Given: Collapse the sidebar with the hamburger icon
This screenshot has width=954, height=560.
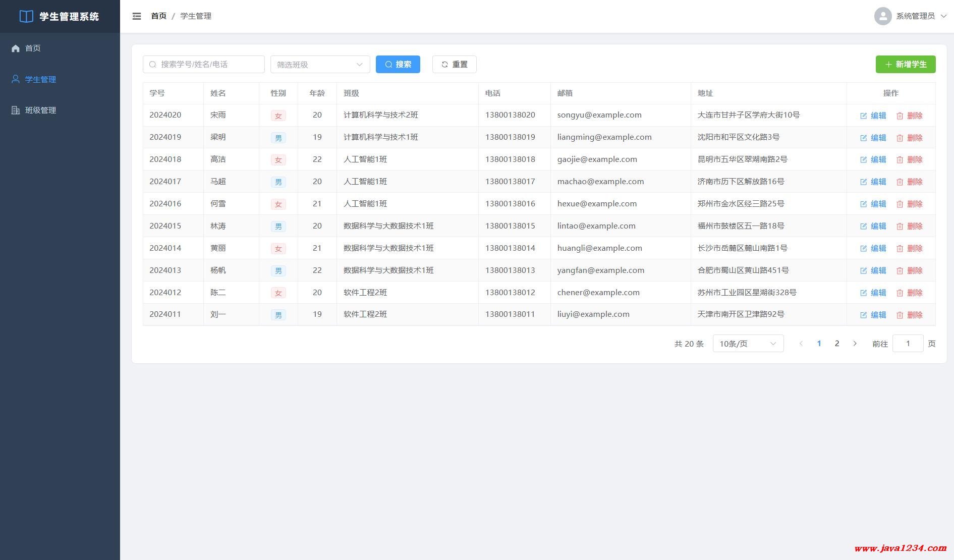Looking at the screenshot, I should click(137, 16).
